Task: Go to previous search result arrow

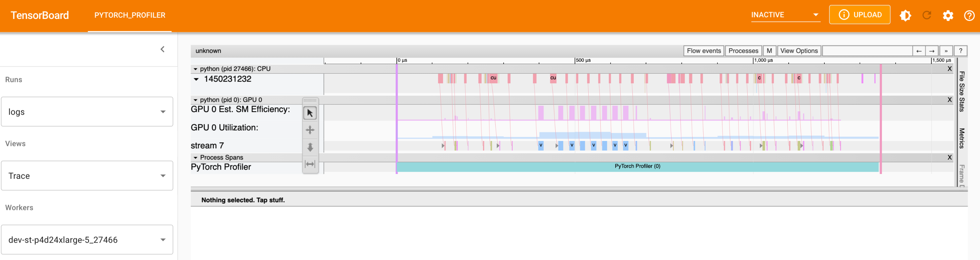Action: (x=918, y=51)
